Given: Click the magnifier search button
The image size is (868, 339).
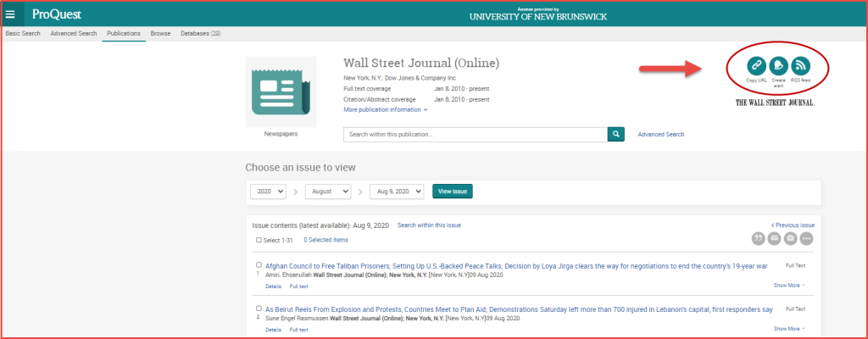Looking at the screenshot, I should pos(615,134).
